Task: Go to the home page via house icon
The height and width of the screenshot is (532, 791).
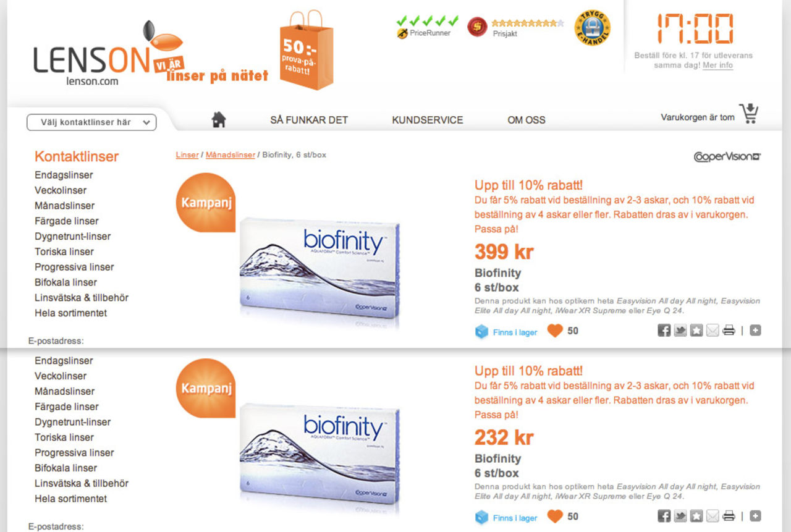Action: point(218,119)
